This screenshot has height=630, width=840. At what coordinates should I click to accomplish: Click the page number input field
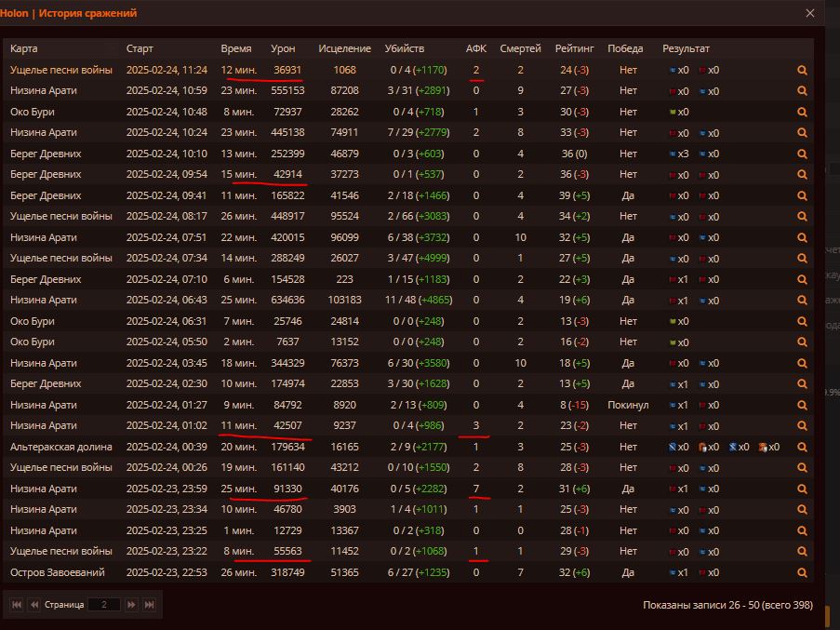tap(104, 604)
